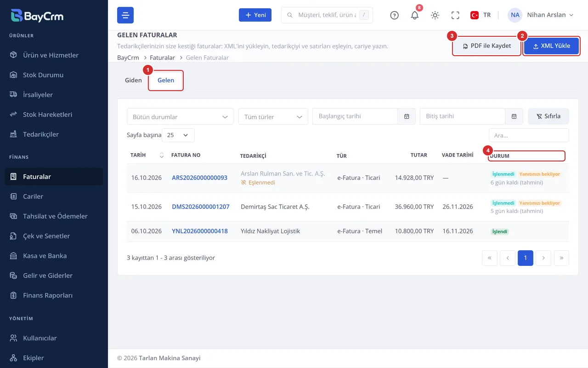Click the Çek ve Senetler icon

14,236
